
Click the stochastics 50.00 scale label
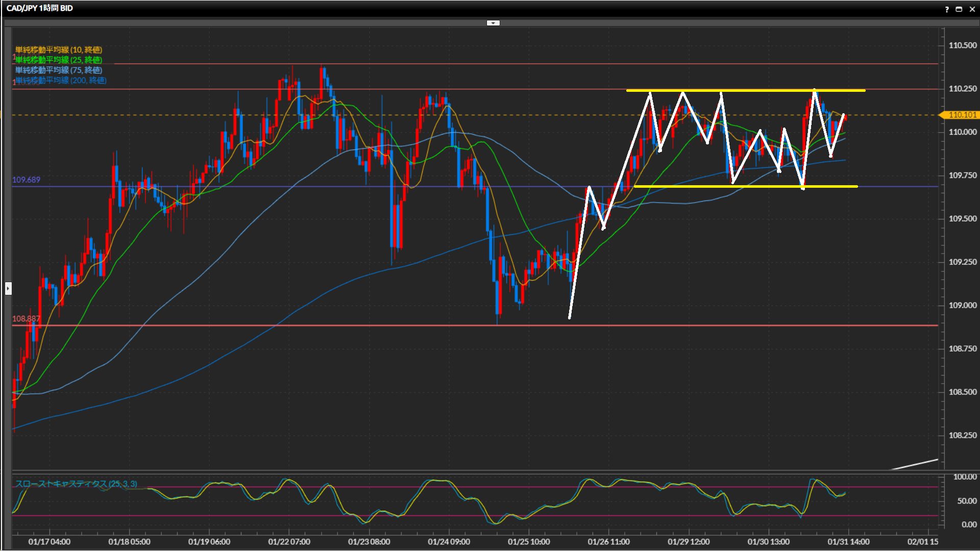[x=967, y=501]
